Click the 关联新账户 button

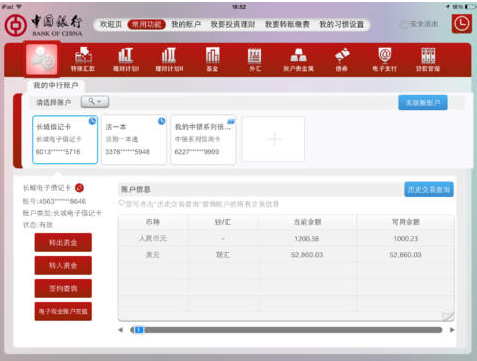point(423,103)
